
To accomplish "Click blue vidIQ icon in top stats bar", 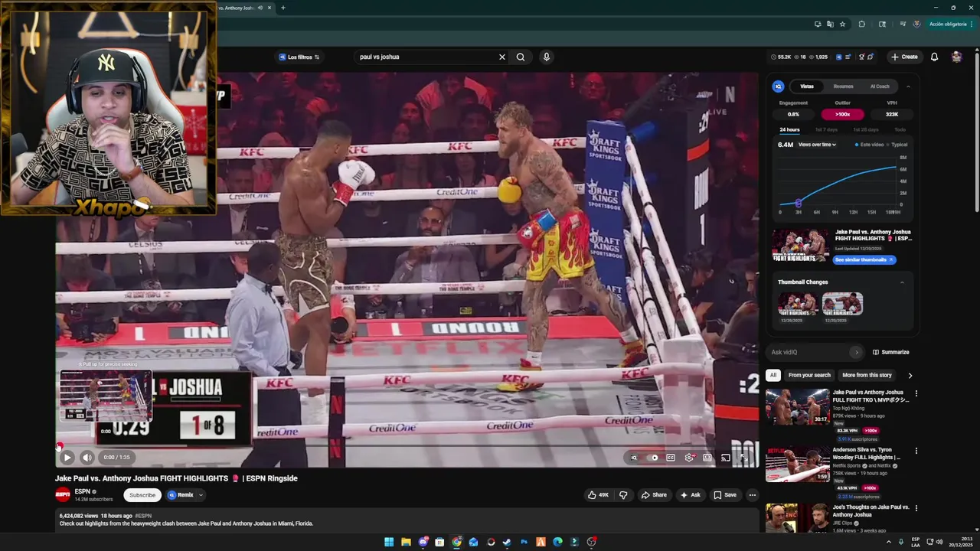I will [x=839, y=57].
